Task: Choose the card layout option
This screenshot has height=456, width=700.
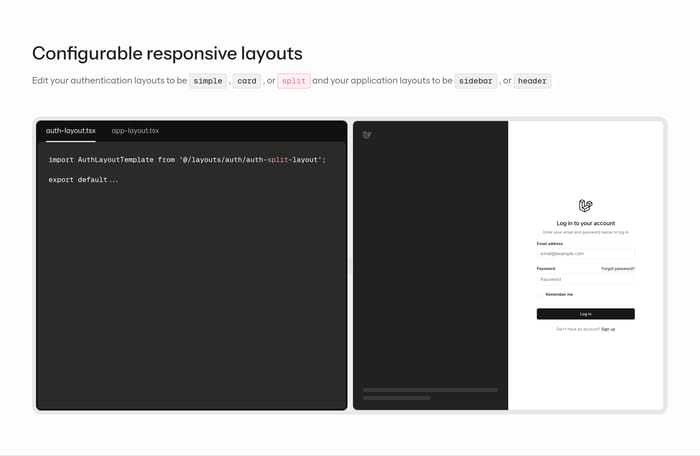Action: (246, 81)
